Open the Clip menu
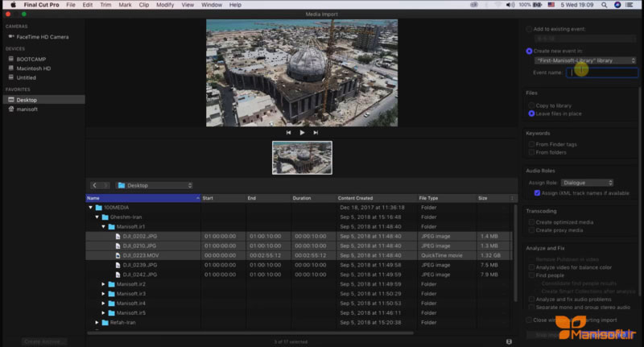Screen dimensions: 644x347 [144, 5]
